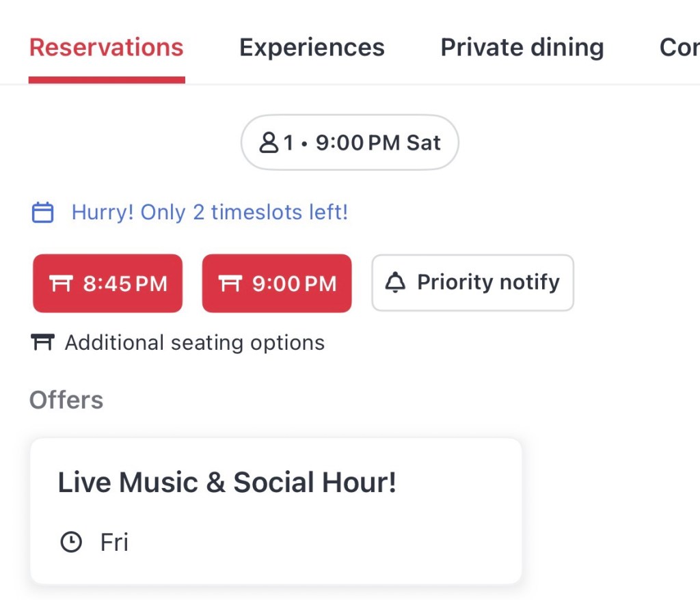Click the clock icon in the offer card
This screenshot has width=700, height=600.
(x=71, y=543)
